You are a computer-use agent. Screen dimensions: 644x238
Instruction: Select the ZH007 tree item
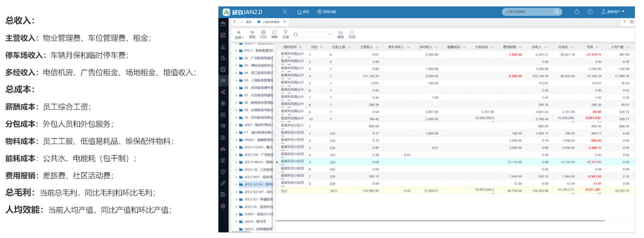(x=257, y=214)
